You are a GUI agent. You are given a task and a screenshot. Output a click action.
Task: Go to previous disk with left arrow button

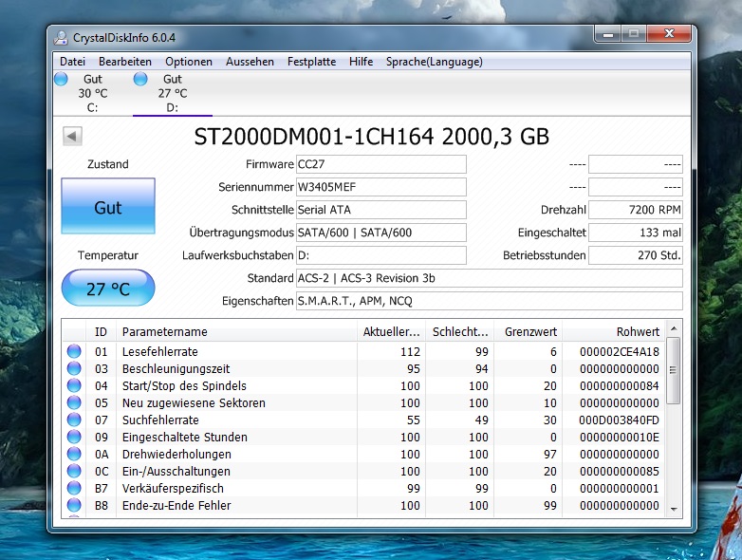[x=72, y=137]
